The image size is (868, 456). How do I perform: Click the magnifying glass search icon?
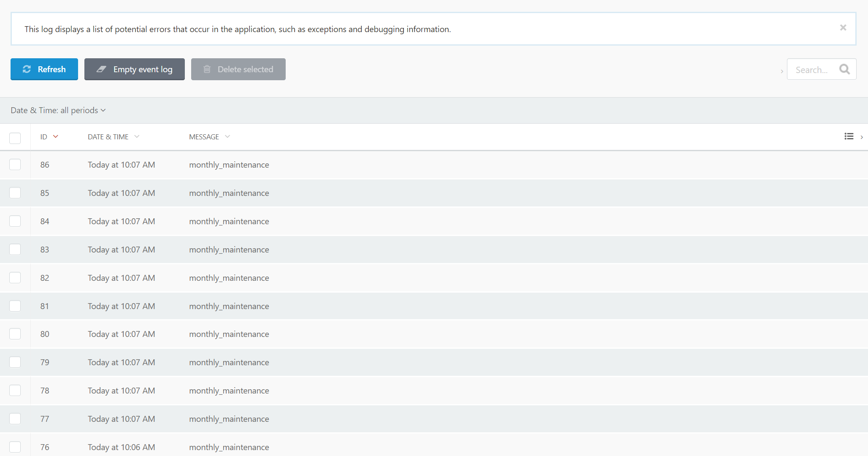(x=844, y=69)
